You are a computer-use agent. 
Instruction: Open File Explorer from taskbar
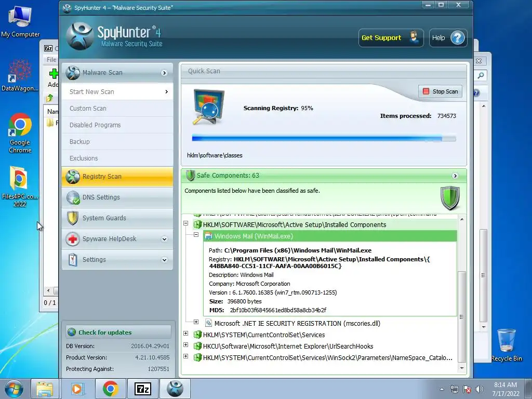45,389
